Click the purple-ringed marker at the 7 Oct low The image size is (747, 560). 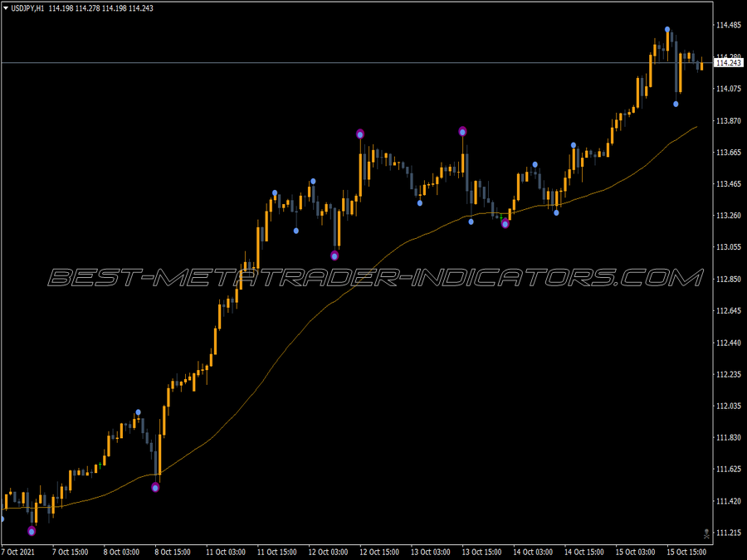(x=32, y=531)
